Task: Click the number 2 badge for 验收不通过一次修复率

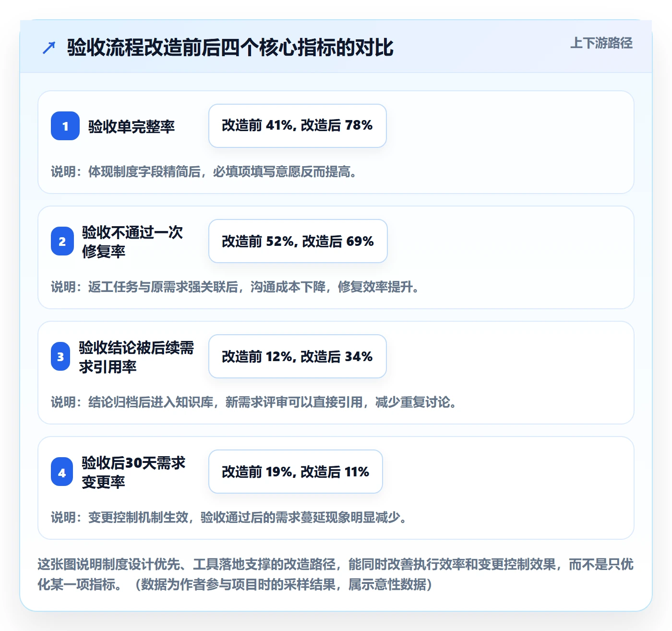Action: click(62, 241)
